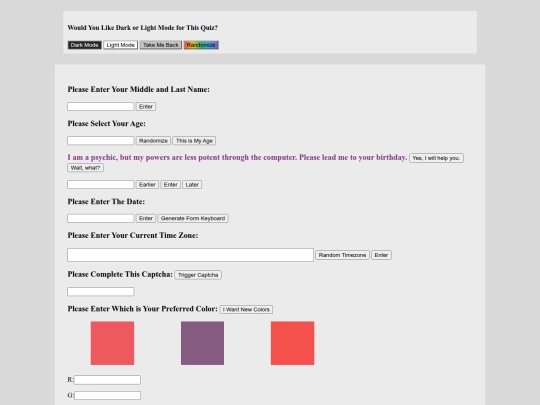Screen dimensions: 540x405
Task: Choose the Light Mode button
Action: pos(121,45)
